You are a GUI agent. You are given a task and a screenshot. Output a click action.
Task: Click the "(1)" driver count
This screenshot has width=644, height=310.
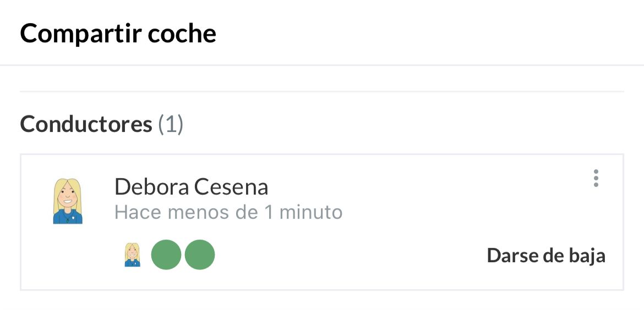(171, 125)
